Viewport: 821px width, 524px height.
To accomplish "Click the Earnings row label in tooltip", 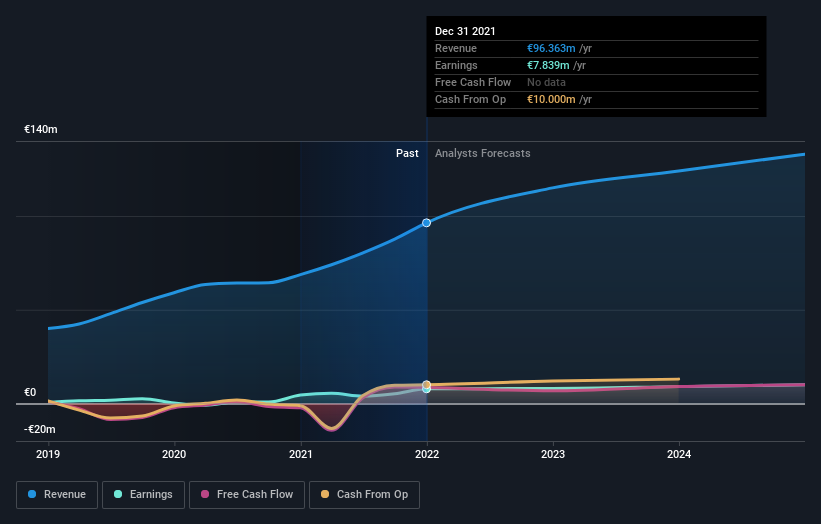I will click(456, 65).
